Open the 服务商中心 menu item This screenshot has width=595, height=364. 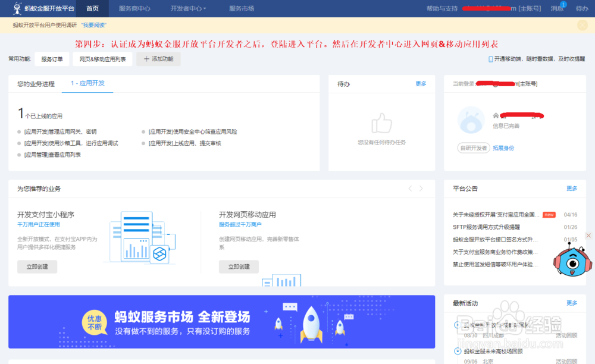click(x=134, y=8)
